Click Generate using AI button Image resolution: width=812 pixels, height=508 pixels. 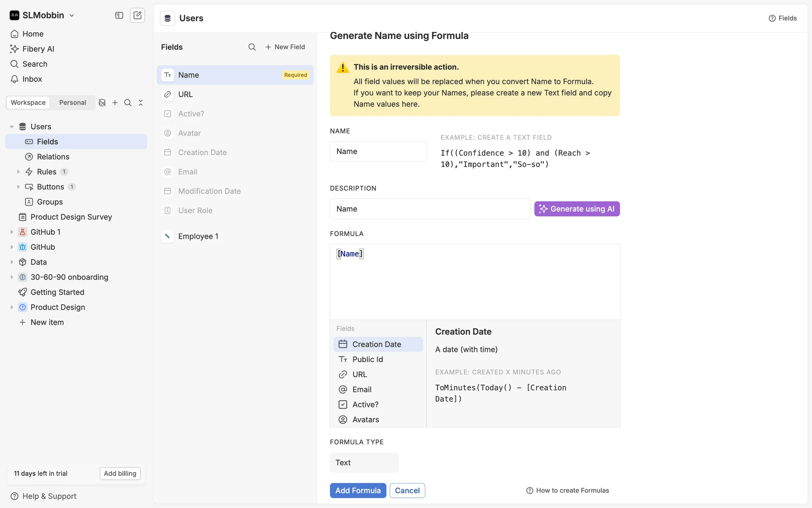[x=577, y=209]
